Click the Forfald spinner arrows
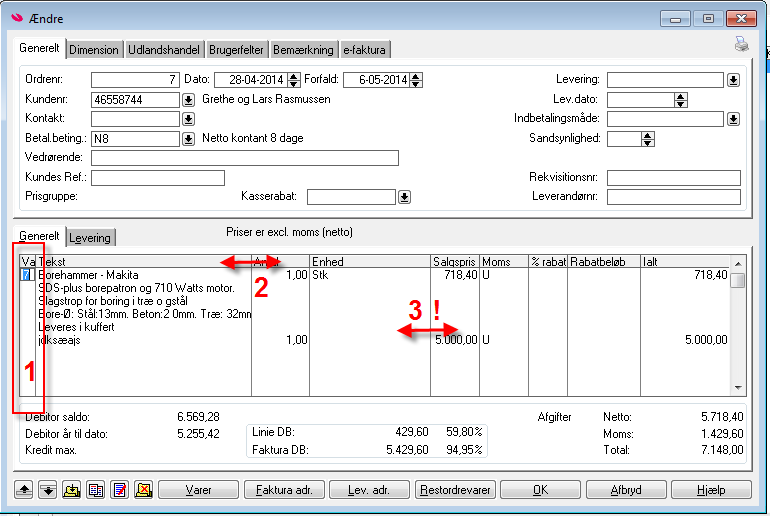The width and height of the screenshot is (770, 516). (416, 80)
